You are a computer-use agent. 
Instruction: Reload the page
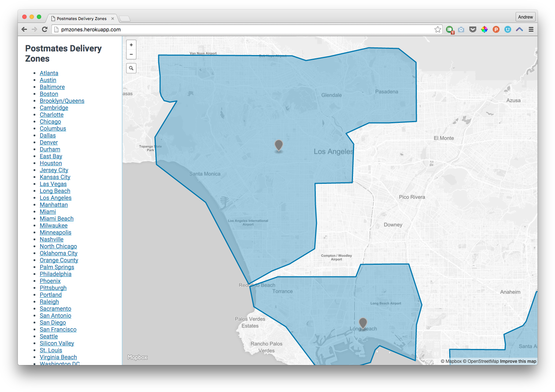coord(44,30)
